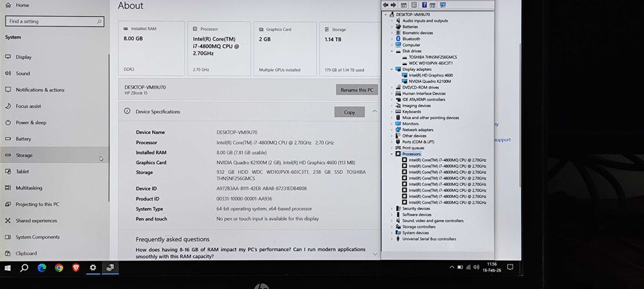The width and height of the screenshot is (644, 289).
Task: Click the Graphics Card summary card
Action: pyautogui.click(x=285, y=49)
